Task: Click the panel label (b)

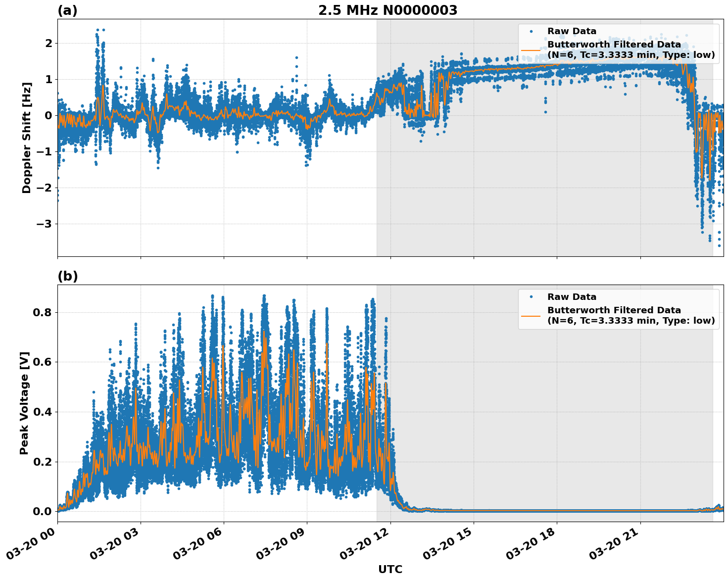Action: (x=66, y=276)
